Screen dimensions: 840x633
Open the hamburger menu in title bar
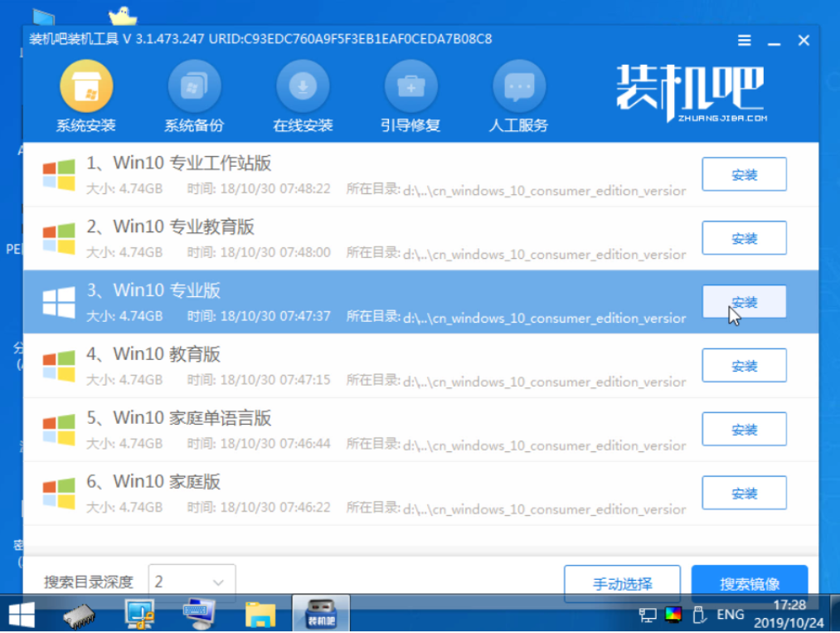744,40
